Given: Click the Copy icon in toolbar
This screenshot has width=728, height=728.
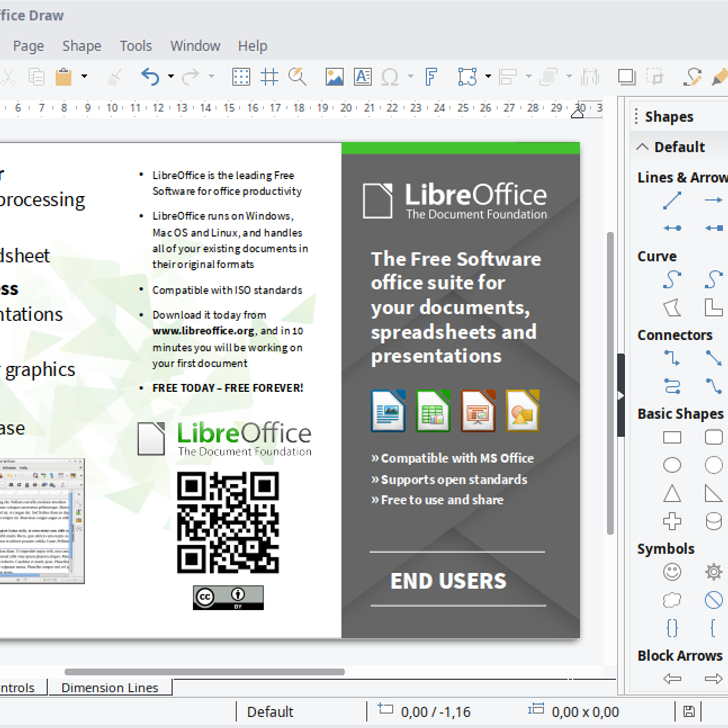Looking at the screenshot, I should pyautogui.click(x=36, y=77).
